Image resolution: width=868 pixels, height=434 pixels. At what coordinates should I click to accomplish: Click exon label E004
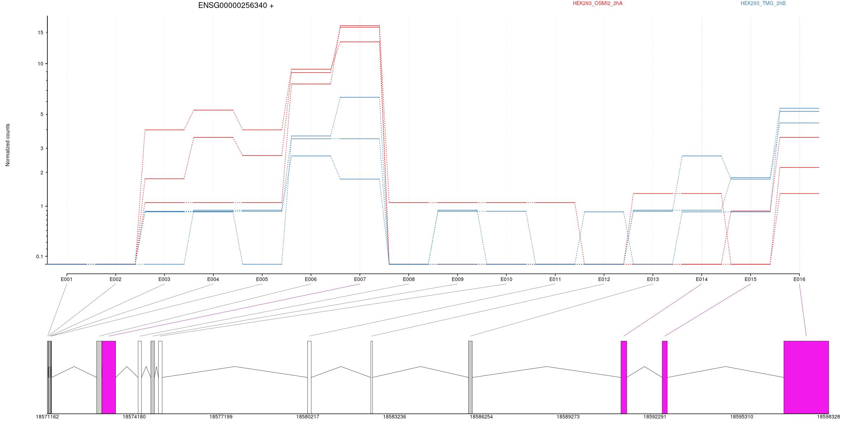pos(213,279)
